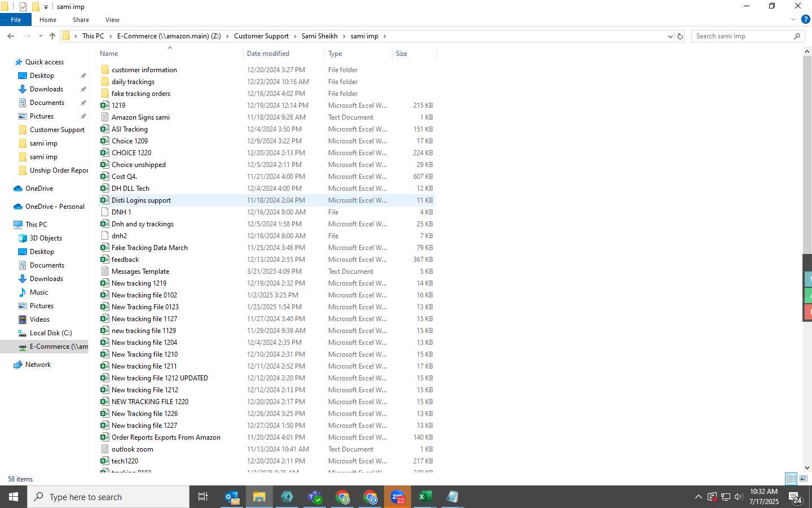Open the Windows Start menu
Viewport: 812px width, 508px height.
14,497
